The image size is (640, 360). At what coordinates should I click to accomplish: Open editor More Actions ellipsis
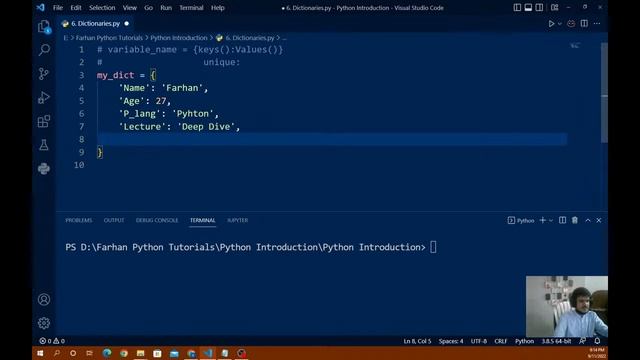[597, 24]
